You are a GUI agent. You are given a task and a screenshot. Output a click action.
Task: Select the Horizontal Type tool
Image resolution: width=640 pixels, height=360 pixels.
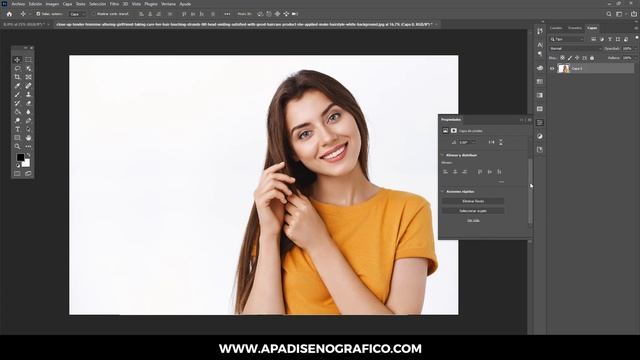[x=17, y=129]
